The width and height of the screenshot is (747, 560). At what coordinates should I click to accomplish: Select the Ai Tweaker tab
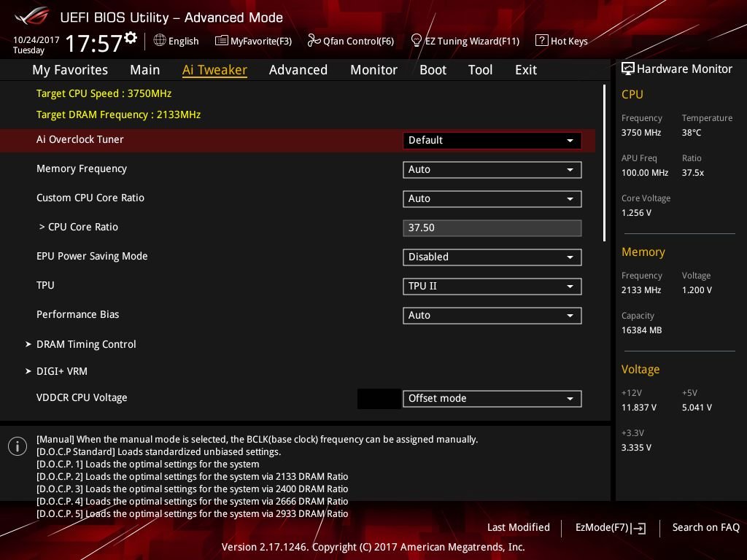click(214, 70)
